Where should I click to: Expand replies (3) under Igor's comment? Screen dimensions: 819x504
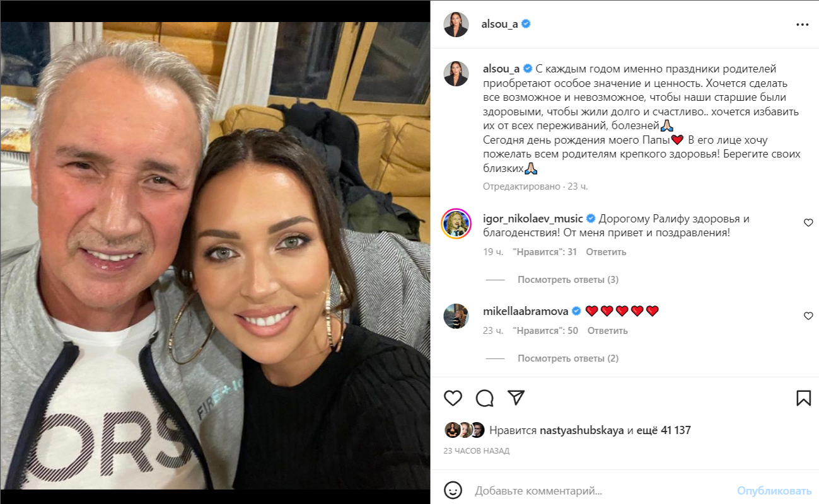568,279
